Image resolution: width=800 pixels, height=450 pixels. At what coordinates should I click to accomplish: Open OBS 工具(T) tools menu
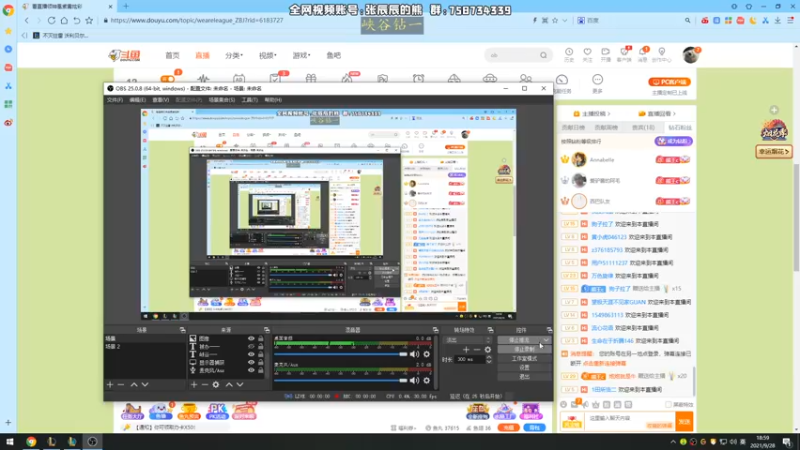[249, 100]
